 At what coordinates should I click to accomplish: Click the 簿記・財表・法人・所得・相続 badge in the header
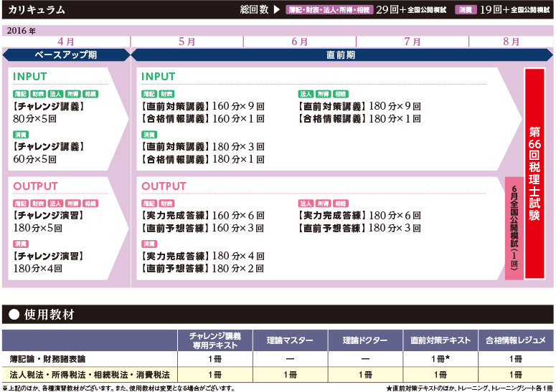[x=329, y=10]
